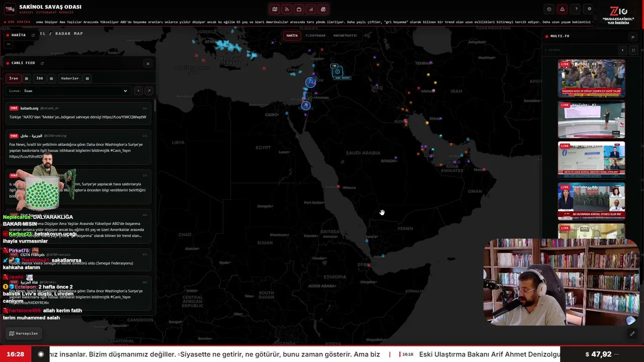
Task: Open first live TV thumbnail with crowd
Action: tap(591, 78)
